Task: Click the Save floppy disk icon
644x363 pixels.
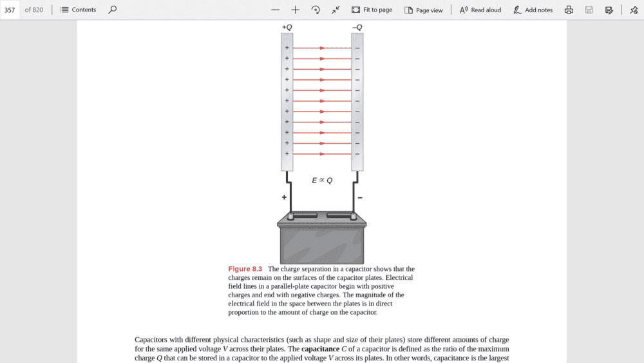Action: pos(589,10)
